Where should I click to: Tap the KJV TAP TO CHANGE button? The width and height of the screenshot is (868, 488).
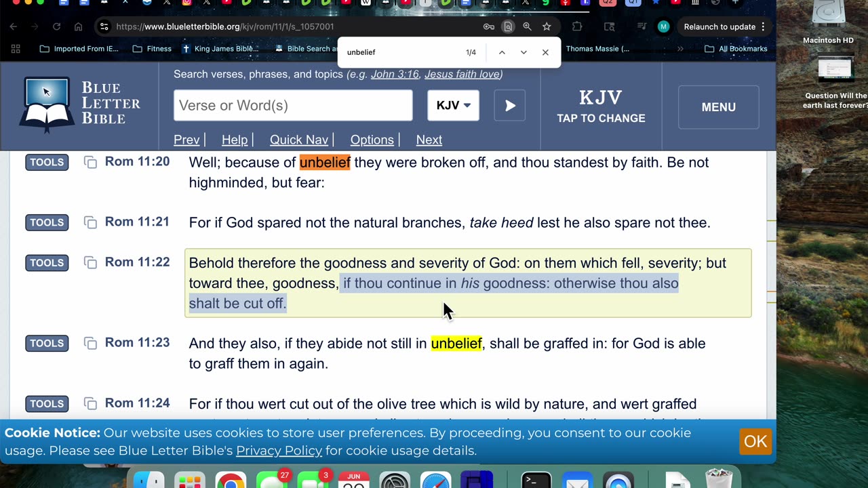[601, 106]
